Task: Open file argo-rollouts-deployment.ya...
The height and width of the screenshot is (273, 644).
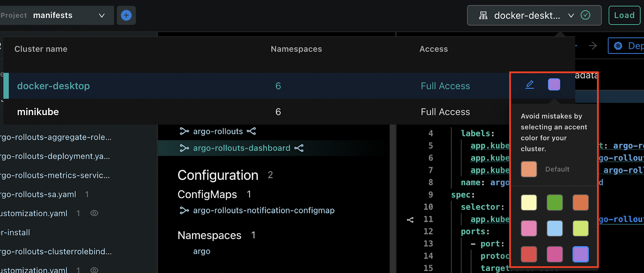Action: pos(55,156)
